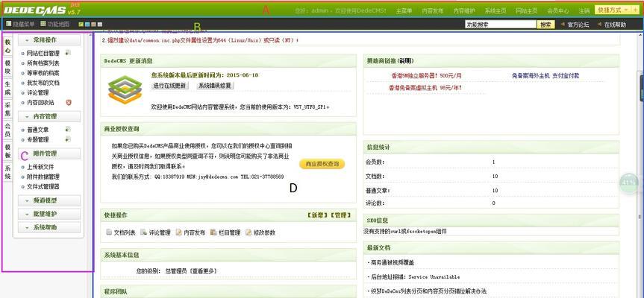The height and width of the screenshot is (298, 644).
Task: Open the 官方论坛 link
Action: [578, 25]
